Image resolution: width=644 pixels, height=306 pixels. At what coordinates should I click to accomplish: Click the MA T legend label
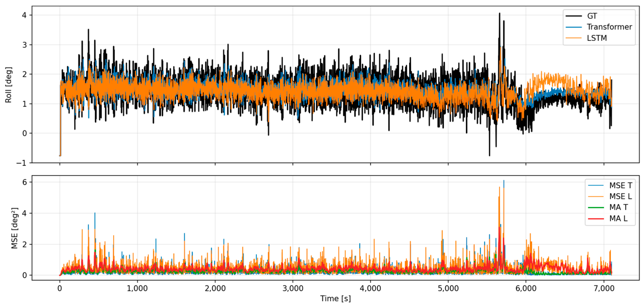619,207
